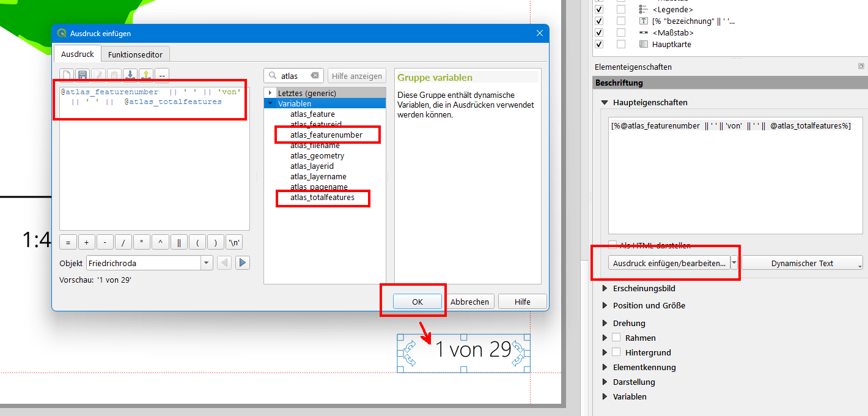Toggle lock checkbox of Hauptkarte item
Screen dimensions: 868x416
[621, 44]
